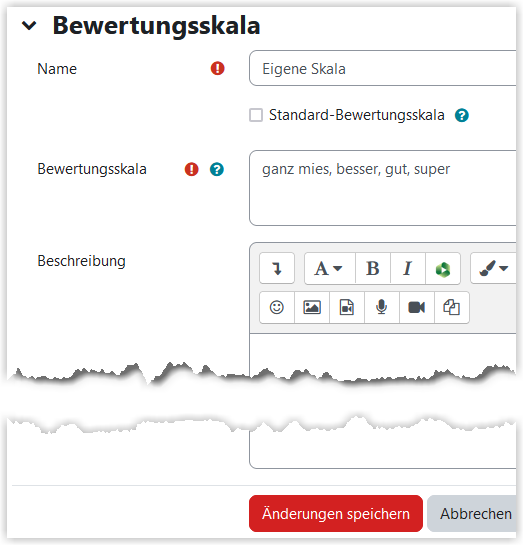Record audio with the microphone icon
Screen dimensions: 524x546
click(x=382, y=307)
